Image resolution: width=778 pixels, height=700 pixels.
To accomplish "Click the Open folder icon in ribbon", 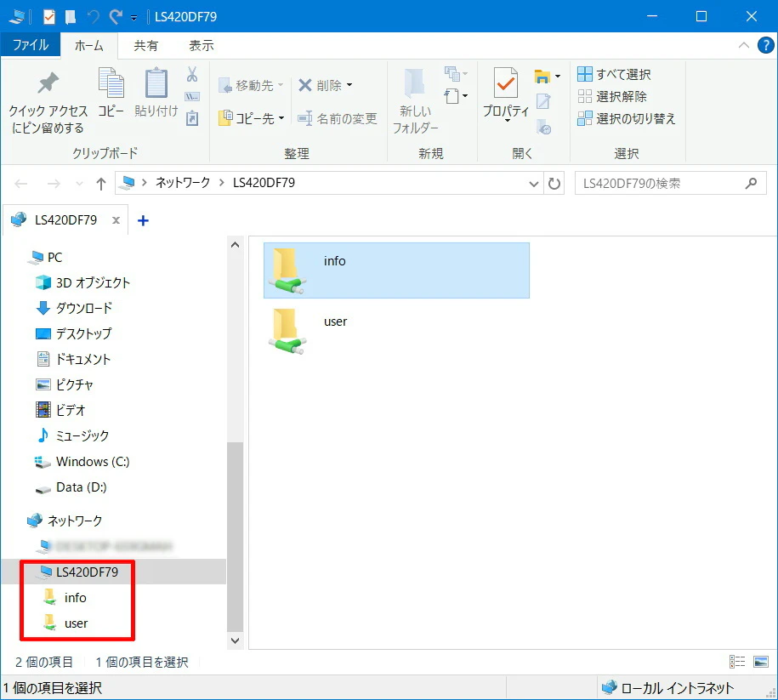I will pos(542,76).
